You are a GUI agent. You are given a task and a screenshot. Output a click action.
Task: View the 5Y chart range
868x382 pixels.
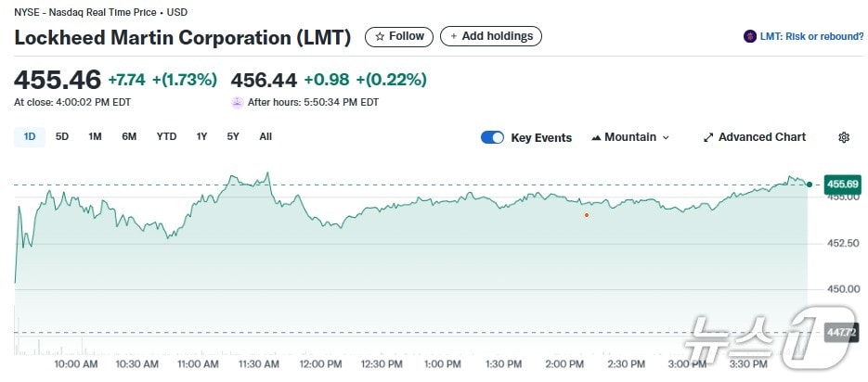pos(233,137)
